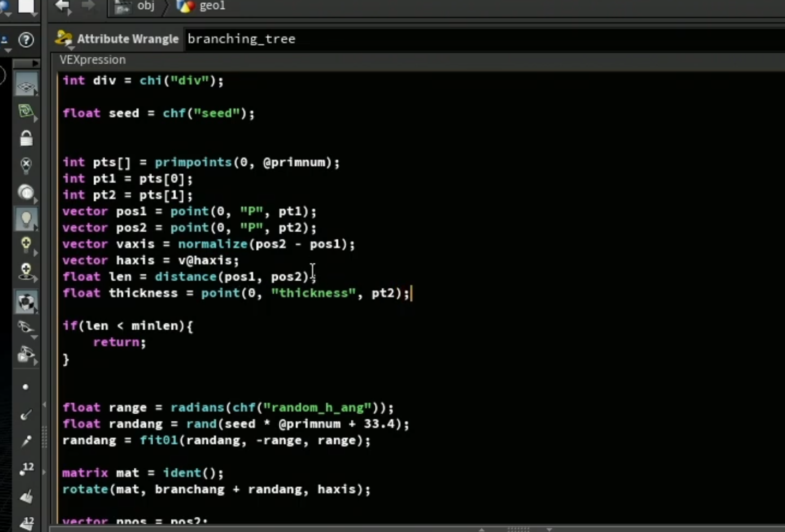
Task: Select the no lighting crossed bulb icon
Action: coord(26,165)
